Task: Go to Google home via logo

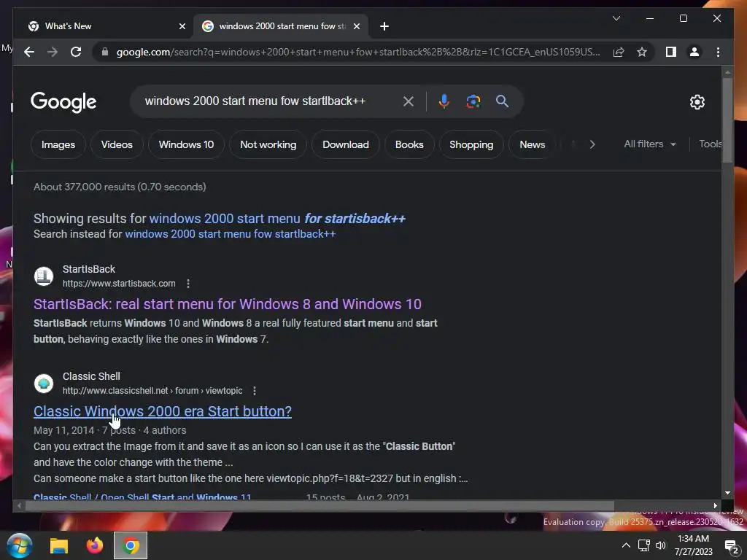Action: tap(63, 102)
